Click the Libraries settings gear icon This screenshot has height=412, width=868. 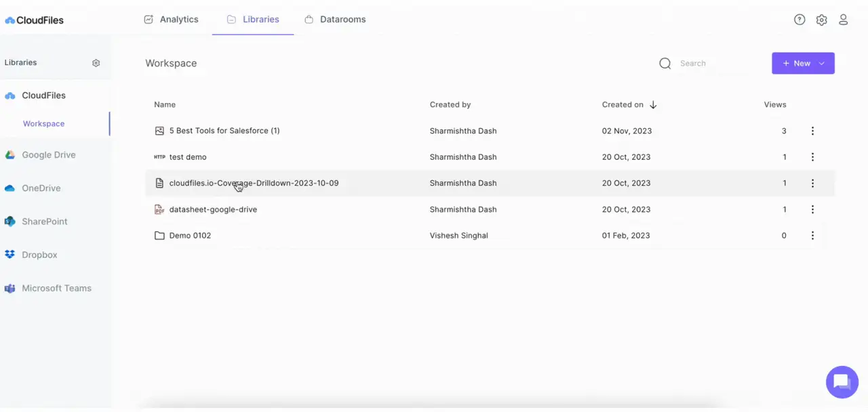pos(96,63)
